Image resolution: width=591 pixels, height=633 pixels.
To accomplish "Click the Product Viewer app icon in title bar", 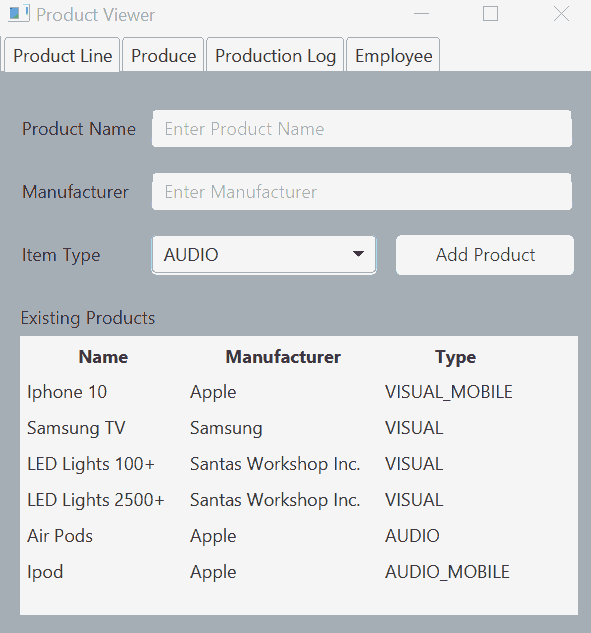I will coord(19,14).
